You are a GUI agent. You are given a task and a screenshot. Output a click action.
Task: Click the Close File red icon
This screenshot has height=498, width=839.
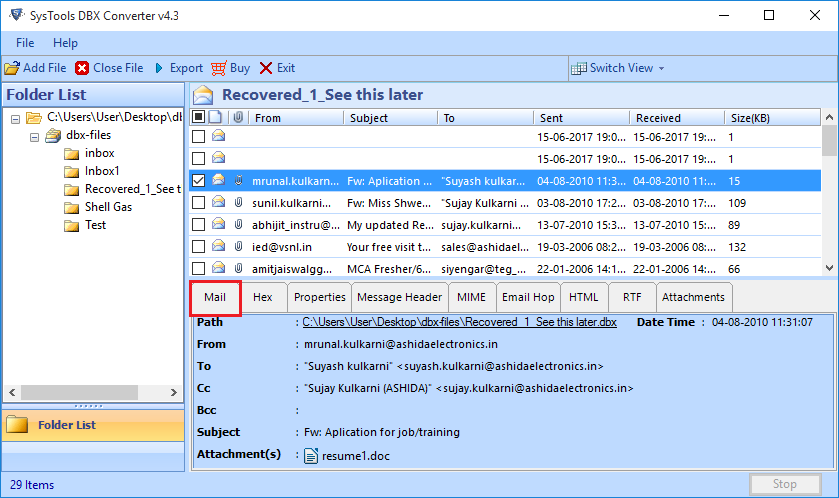pos(82,68)
